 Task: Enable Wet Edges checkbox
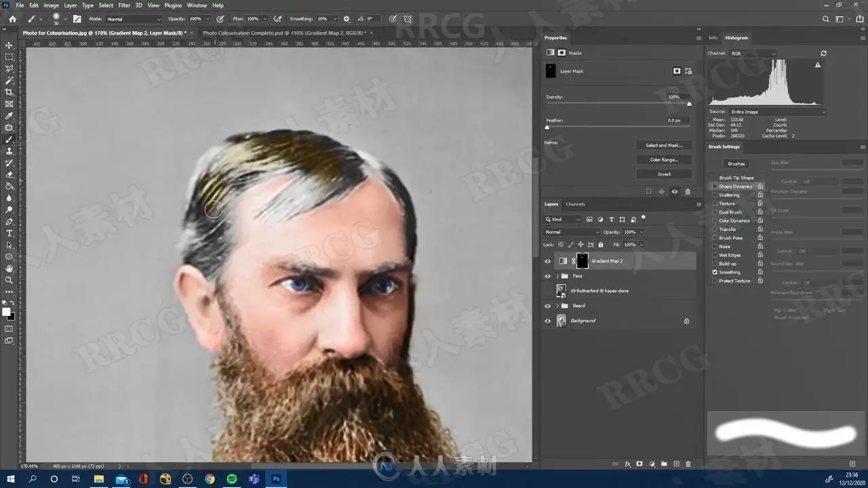[715, 255]
